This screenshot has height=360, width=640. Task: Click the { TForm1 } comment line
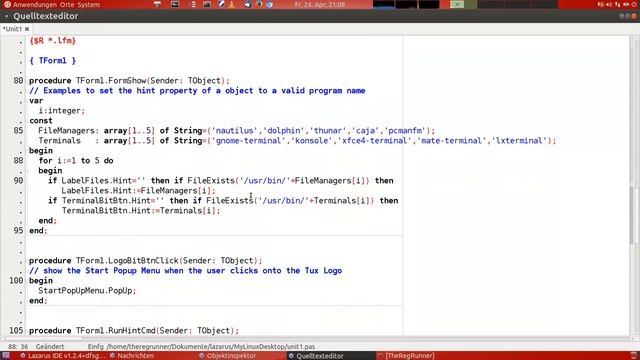[53, 61]
